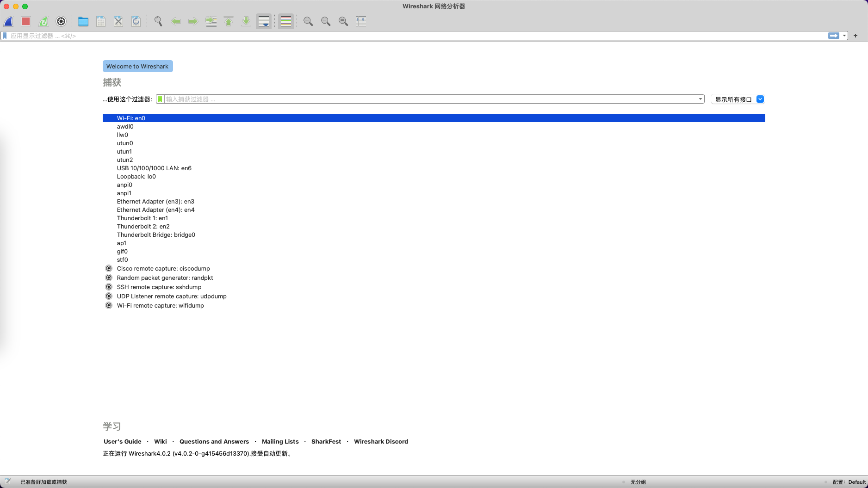The image size is (868, 488).
Task: Save the capture file icon
Action: pos(101,21)
